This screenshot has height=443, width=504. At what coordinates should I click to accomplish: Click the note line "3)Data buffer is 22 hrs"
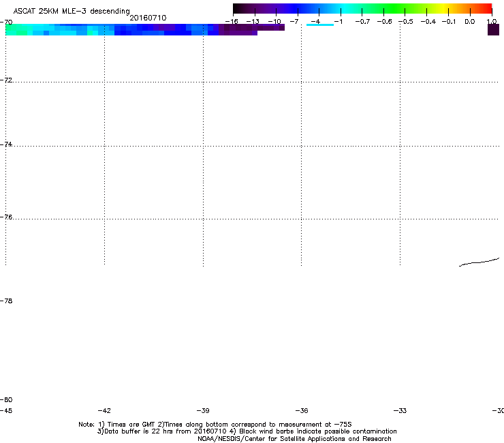[247, 431]
